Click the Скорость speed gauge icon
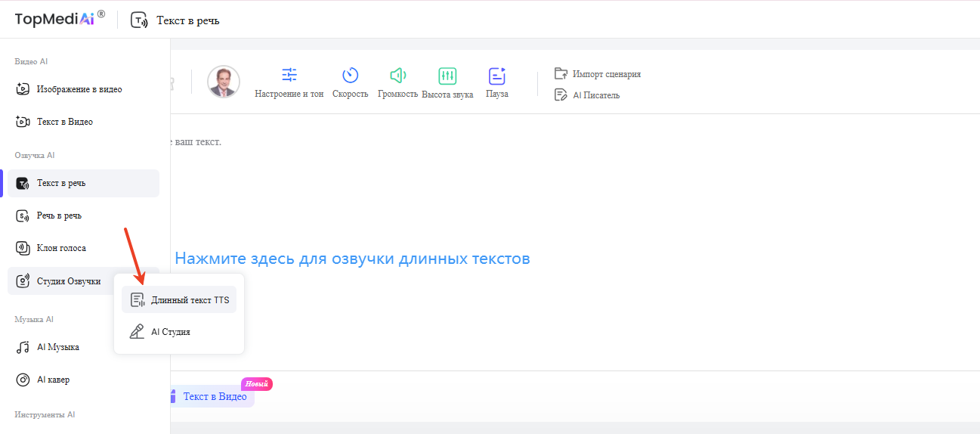The image size is (980, 434). point(350,75)
